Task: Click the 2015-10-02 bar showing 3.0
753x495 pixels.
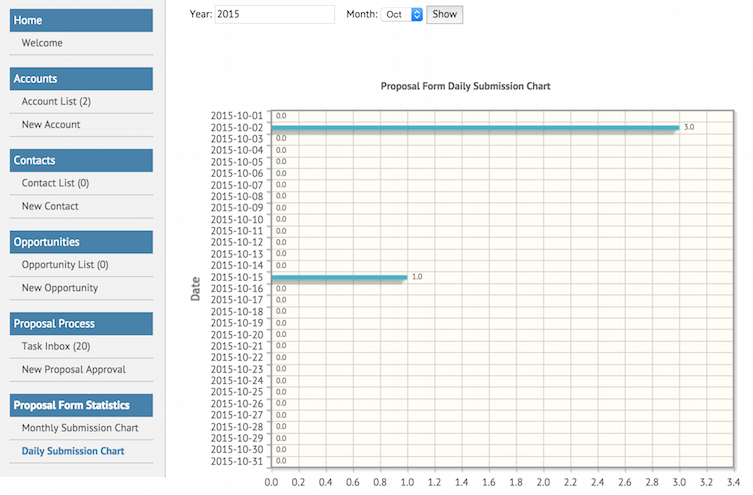Action: point(475,128)
